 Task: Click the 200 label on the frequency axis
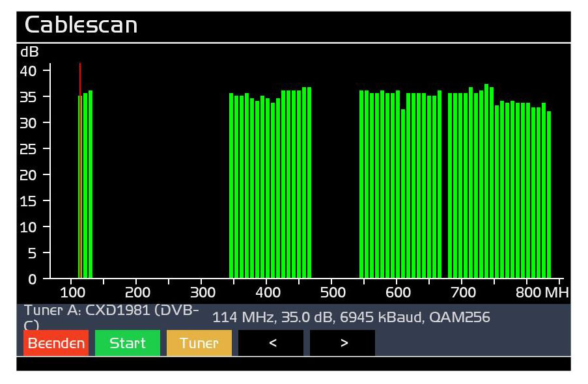click(x=137, y=292)
